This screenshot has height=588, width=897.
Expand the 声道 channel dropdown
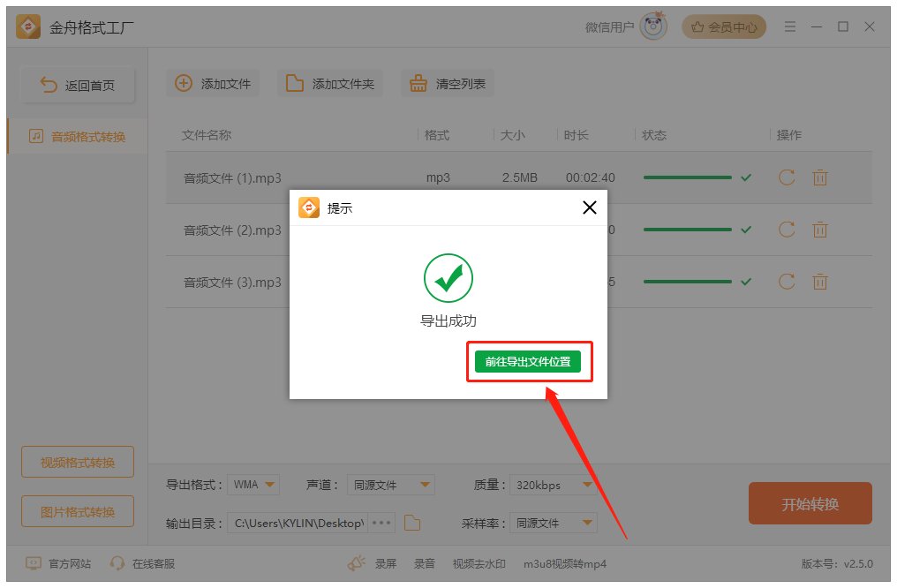(x=390, y=485)
